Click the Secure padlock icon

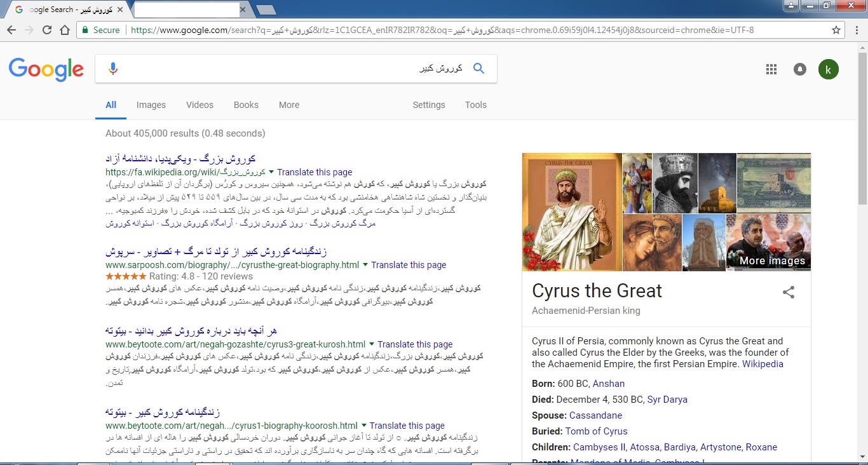pyautogui.click(x=86, y=30)
